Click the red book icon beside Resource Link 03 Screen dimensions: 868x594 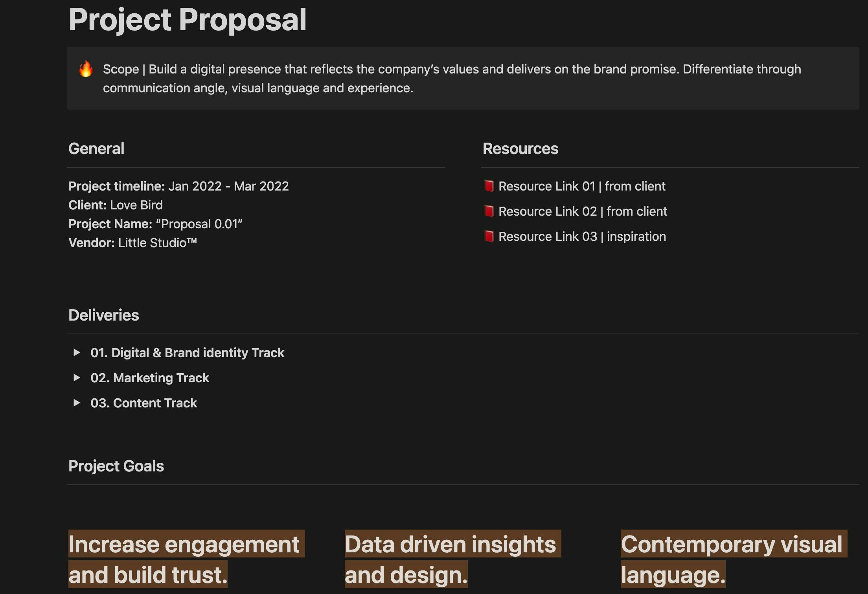tap(489, 236)
